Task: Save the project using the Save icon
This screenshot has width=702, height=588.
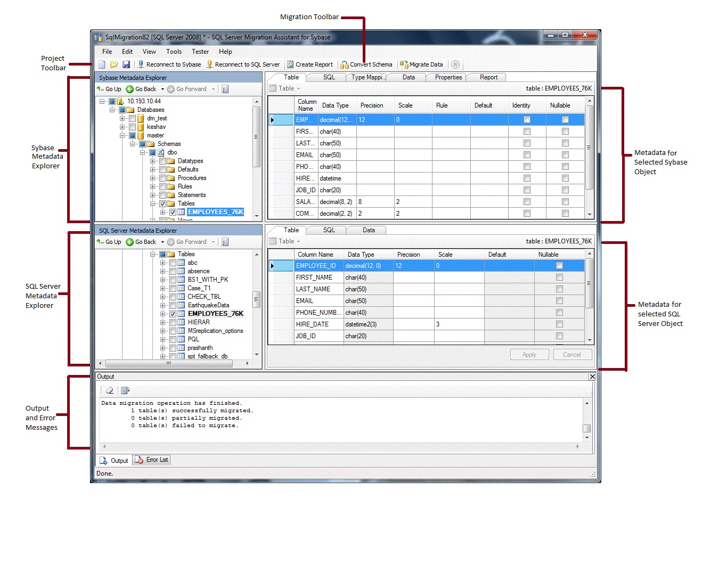Action: click(x=126, y=64)
